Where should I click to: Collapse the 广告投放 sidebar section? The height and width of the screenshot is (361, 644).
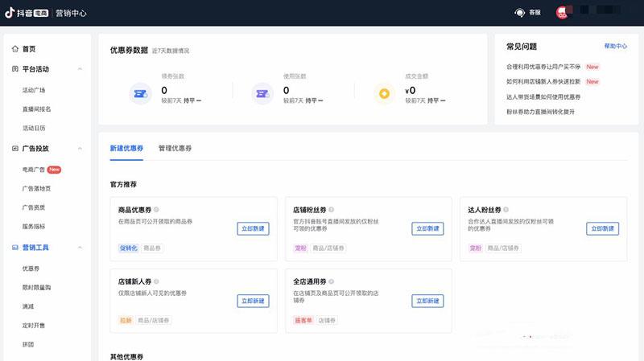(80, 149)
